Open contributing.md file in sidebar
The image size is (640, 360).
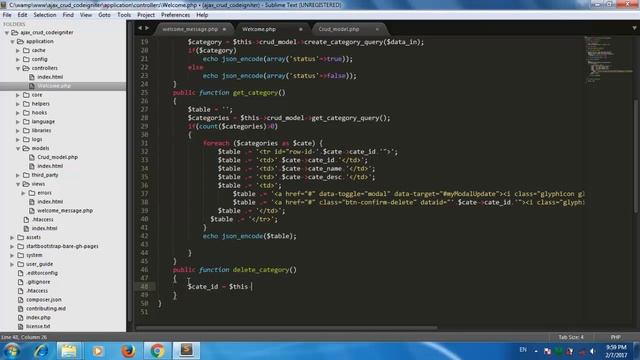pos(46,309)
